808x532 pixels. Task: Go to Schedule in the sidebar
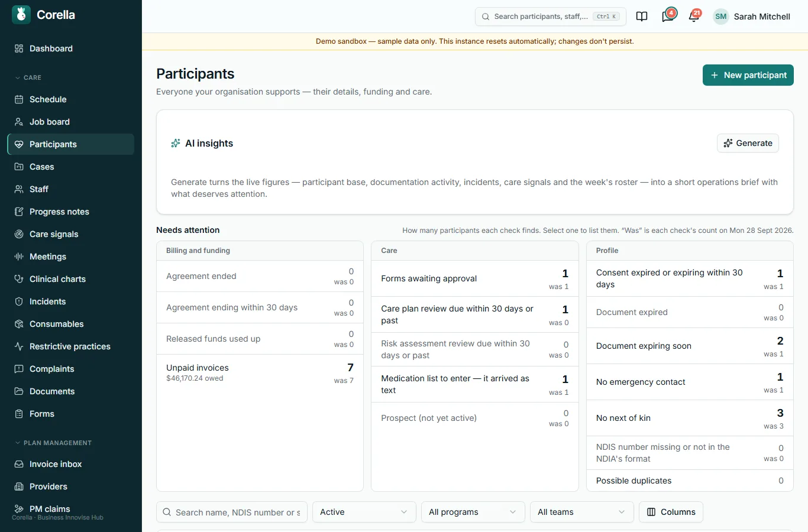(x=71, y=99)
